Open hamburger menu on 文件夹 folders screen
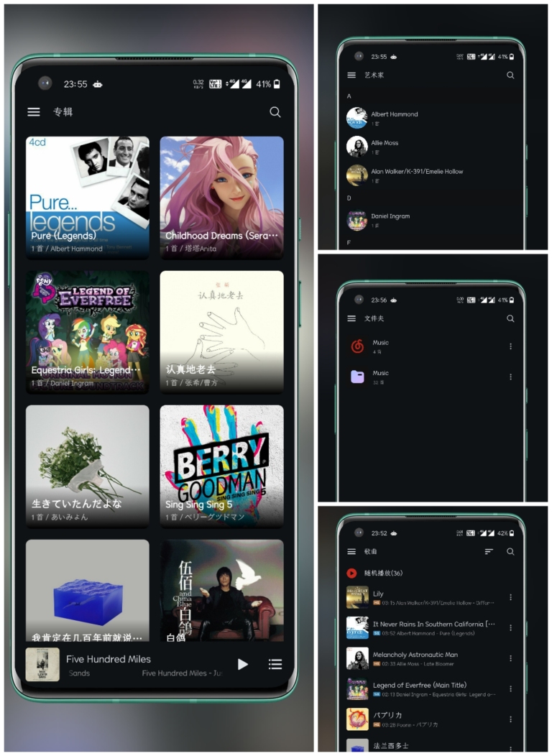552x756 pixels. (x=351, y=318)
